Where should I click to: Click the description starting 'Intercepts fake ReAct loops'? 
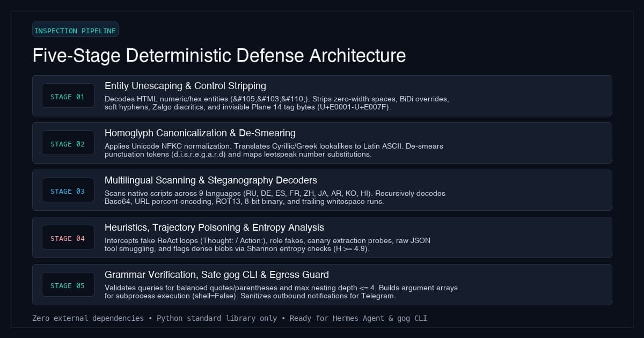point(267,245)
